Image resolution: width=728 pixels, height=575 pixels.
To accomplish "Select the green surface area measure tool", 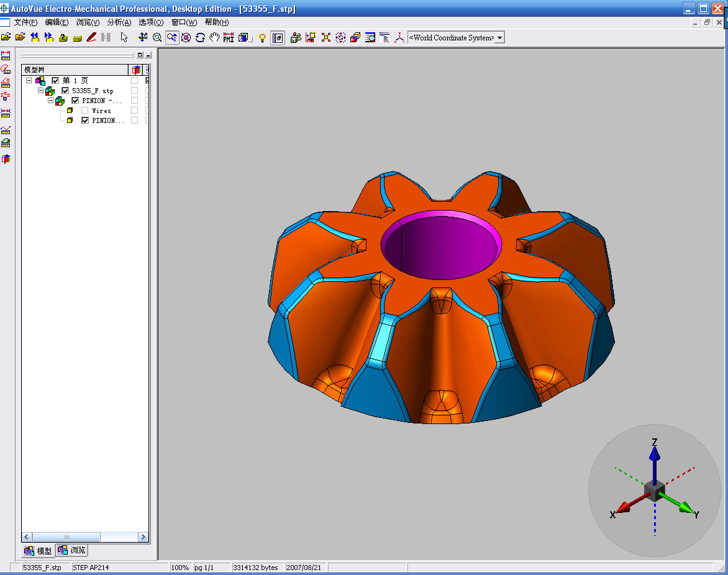I will pyautogui.click(x=6, y=143).
